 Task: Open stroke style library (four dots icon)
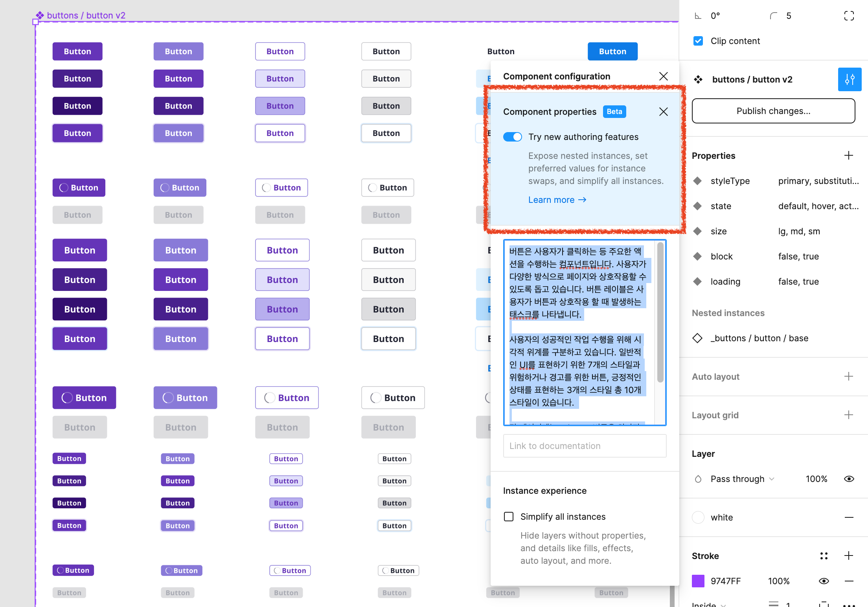tap(824, 556)
